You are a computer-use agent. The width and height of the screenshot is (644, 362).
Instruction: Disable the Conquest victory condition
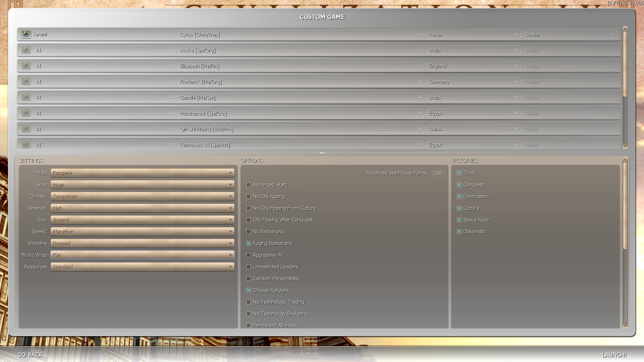tap(459, 185)
